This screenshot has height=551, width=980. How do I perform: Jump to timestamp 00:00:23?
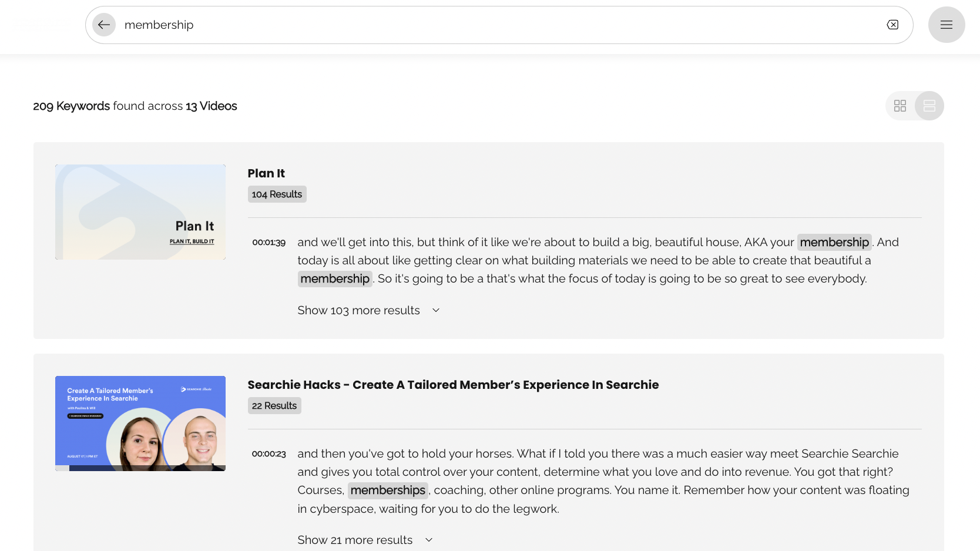coord(269,454)
